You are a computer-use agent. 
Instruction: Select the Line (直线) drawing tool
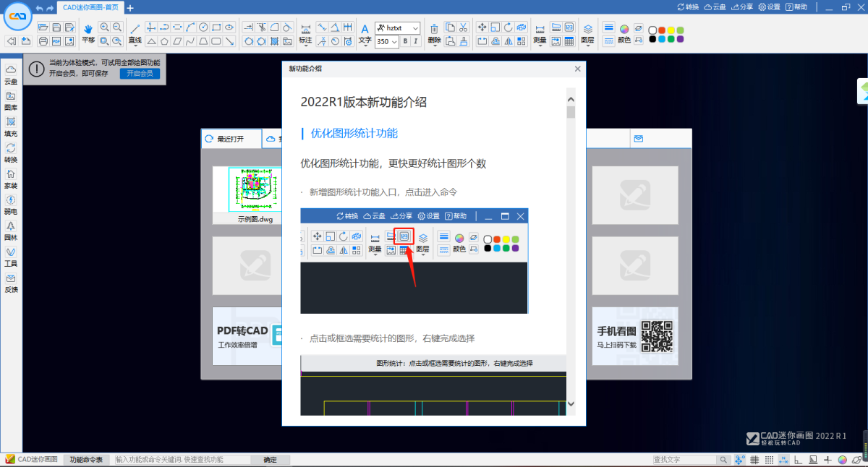(135, 29)
